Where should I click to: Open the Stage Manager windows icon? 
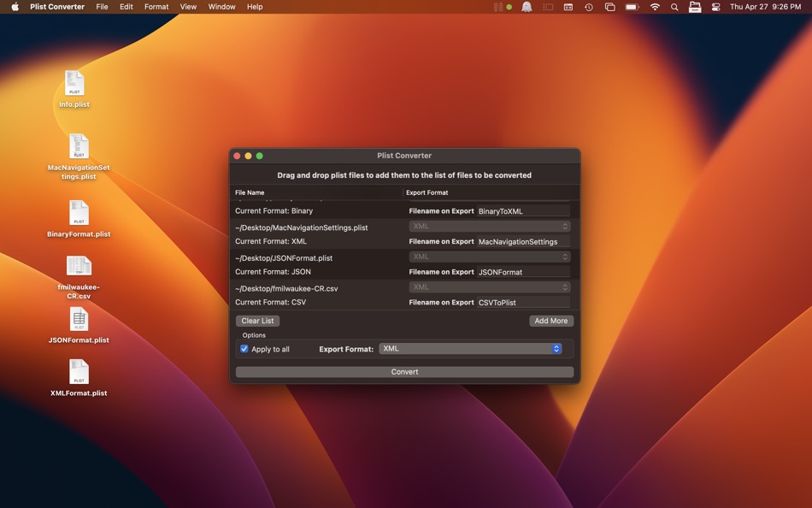pos(610,7)
